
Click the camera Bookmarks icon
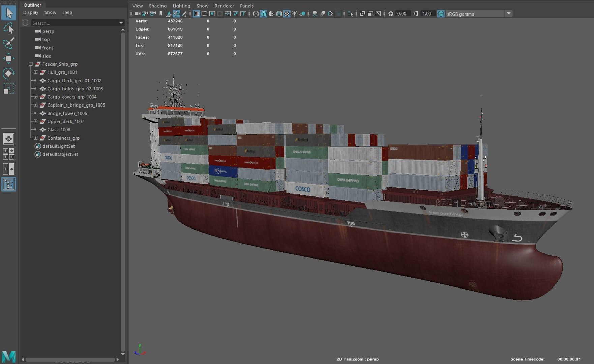(x=161, y=14)
